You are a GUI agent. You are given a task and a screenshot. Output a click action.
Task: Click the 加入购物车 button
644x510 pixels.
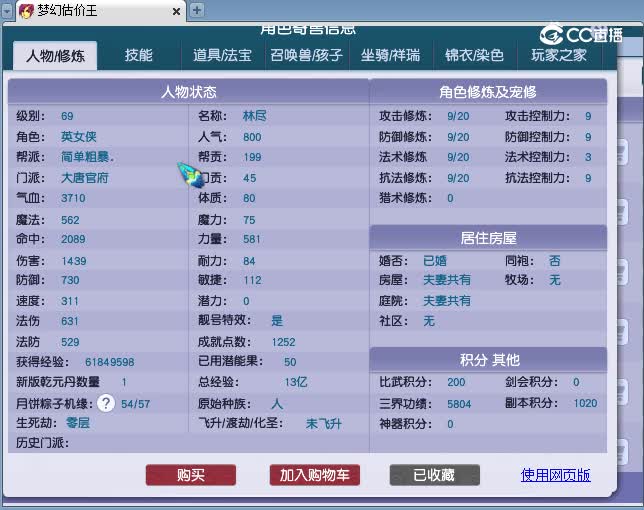tap(315, 475)
